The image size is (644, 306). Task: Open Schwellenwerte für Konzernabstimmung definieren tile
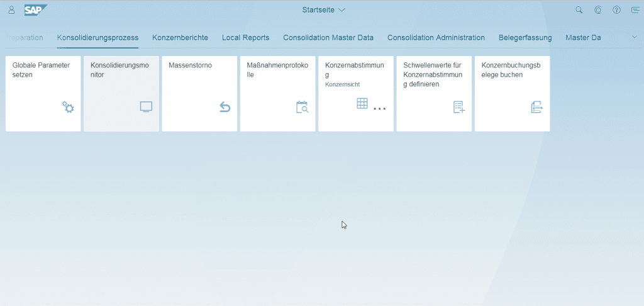coord(434,93)
